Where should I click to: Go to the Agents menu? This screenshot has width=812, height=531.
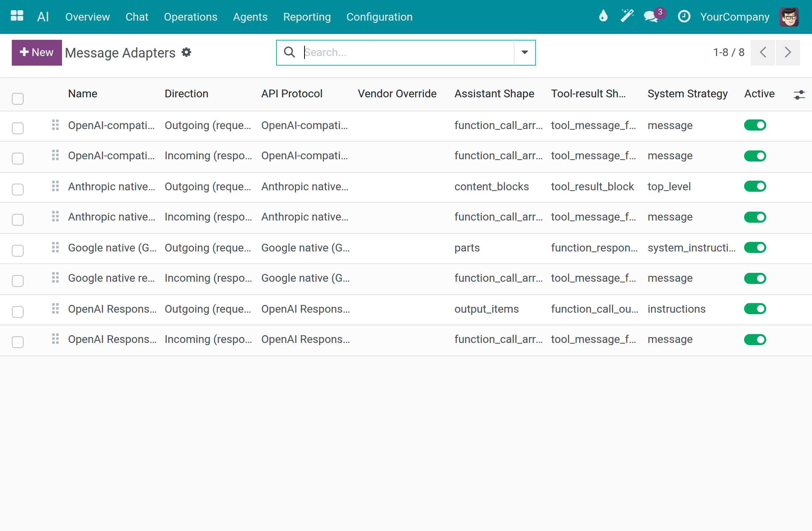pyautogui.click(x=250, y=17)
